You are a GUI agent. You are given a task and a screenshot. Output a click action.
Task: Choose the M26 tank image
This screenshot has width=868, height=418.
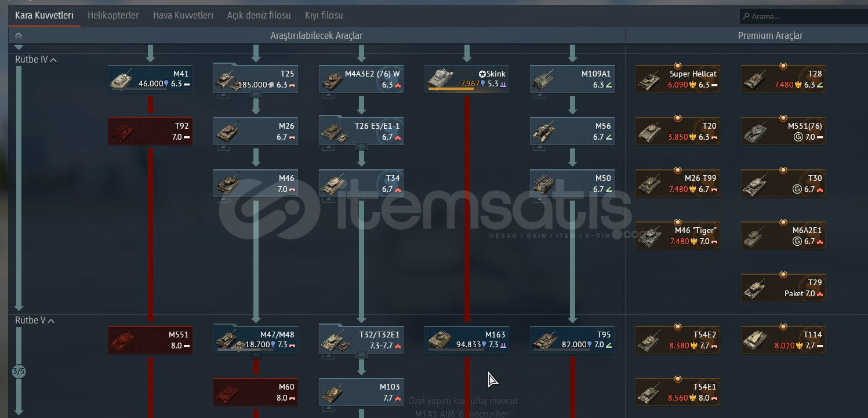coord(228,132)
